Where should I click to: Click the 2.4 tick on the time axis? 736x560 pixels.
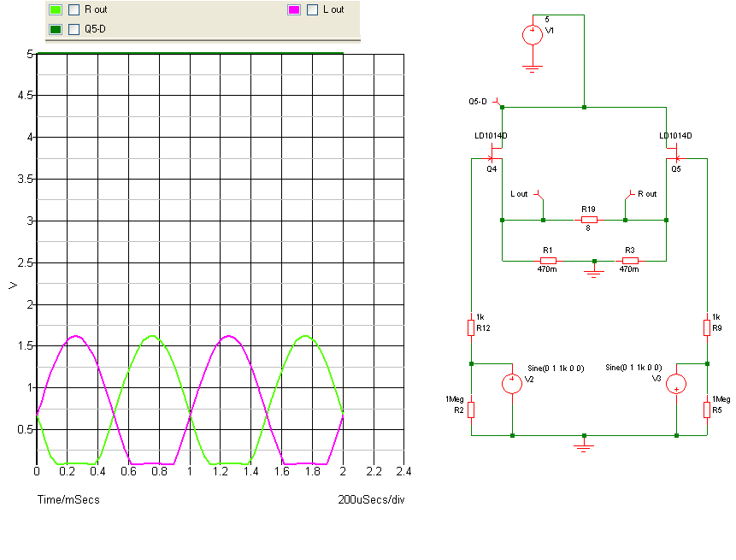tap(403, 471)
